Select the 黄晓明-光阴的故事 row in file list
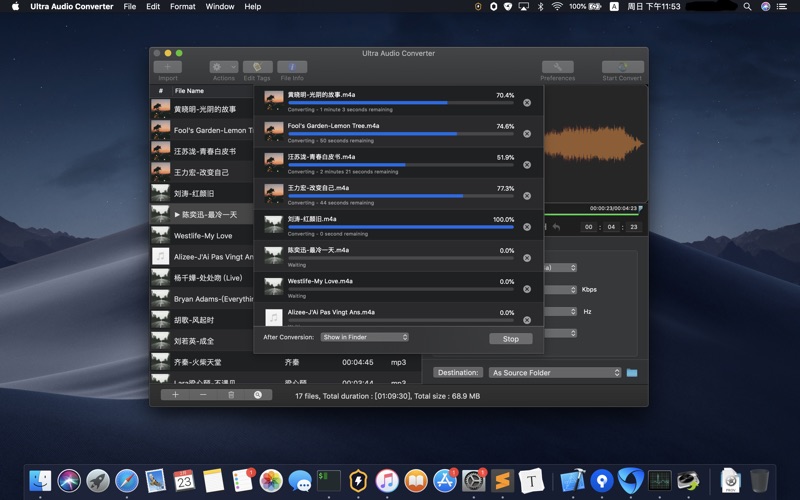Viewport: 800px width, 500px height. click(202, 109)
